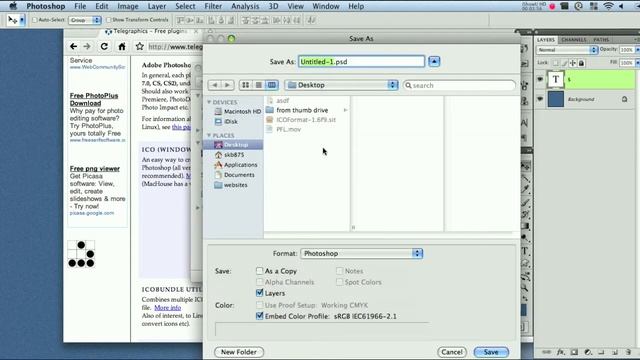Open the Normal blend mode dropdown
Screen dimensions: 640x360
pyautogui.click(x=567, y=50)
